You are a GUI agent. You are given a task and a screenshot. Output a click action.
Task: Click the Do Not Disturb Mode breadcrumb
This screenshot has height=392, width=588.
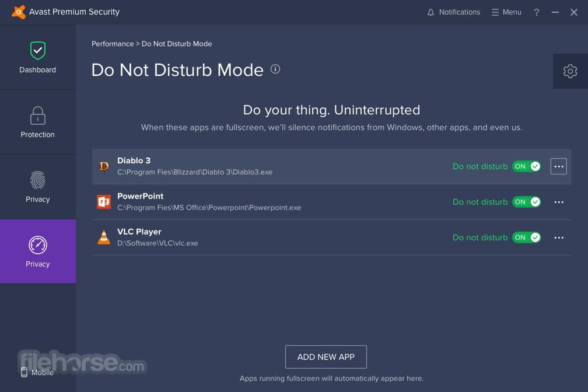click(177, 44)
